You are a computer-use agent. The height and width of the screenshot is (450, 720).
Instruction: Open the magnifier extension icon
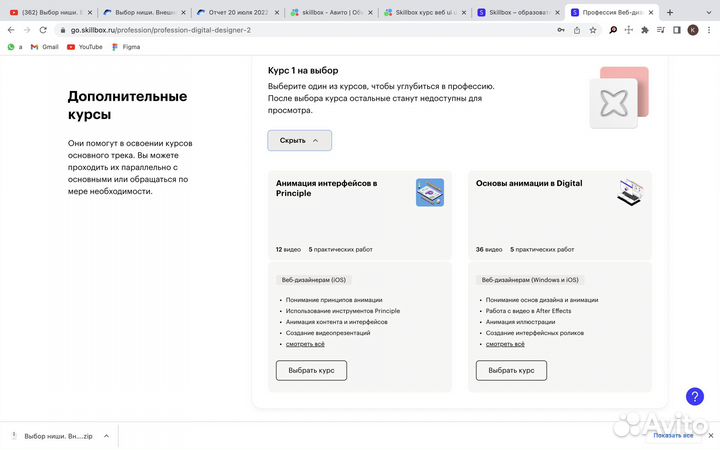(613, 30)
